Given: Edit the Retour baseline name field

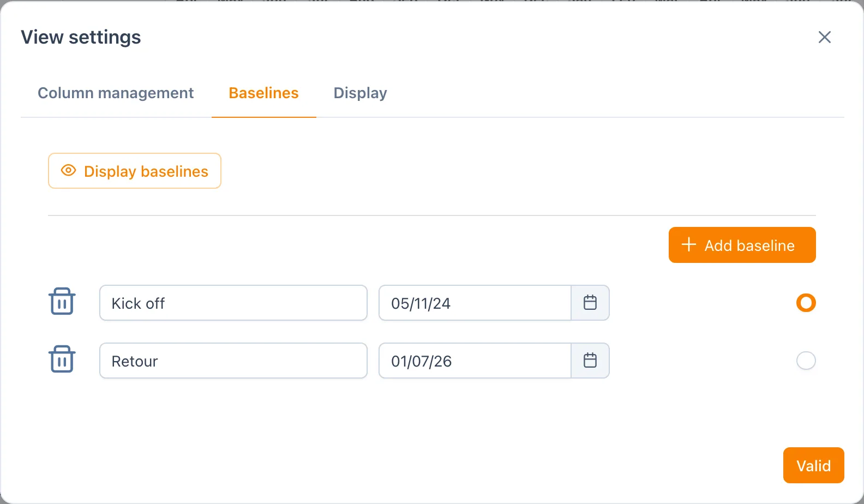Looking at the screenshot, I should click(x=233, y=361).
